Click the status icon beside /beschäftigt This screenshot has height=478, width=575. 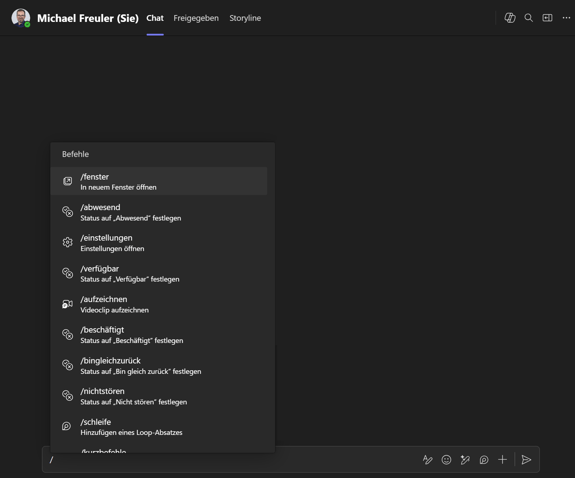pyautogui.click(x=67, y=334)
